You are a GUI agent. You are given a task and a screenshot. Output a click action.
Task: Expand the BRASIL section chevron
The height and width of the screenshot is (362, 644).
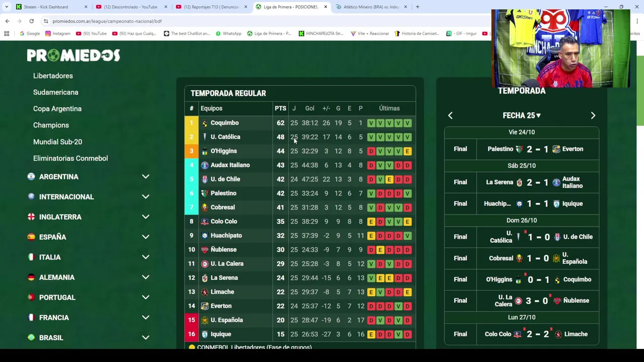[145, 337]
